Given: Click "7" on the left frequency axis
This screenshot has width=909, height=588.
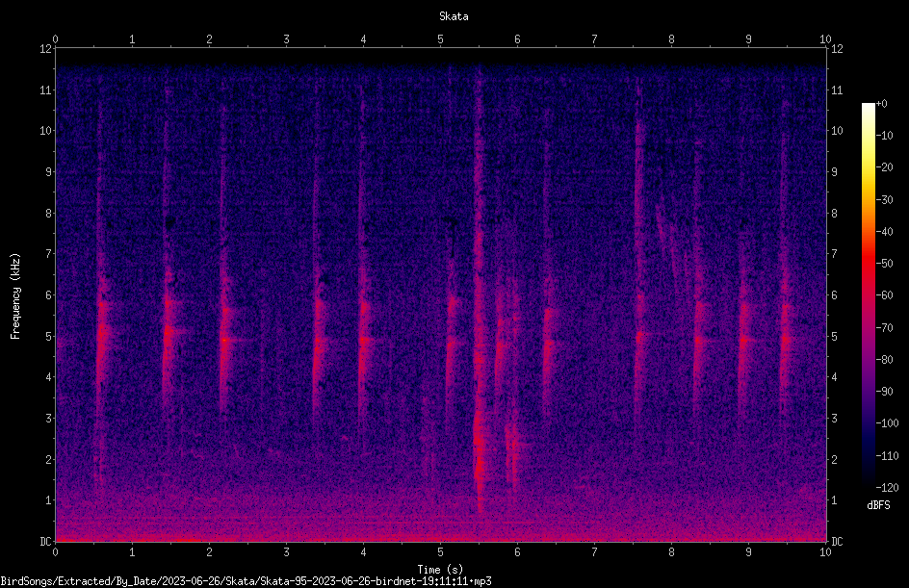Looking at the screenshot, I should [x=49, y=254].
